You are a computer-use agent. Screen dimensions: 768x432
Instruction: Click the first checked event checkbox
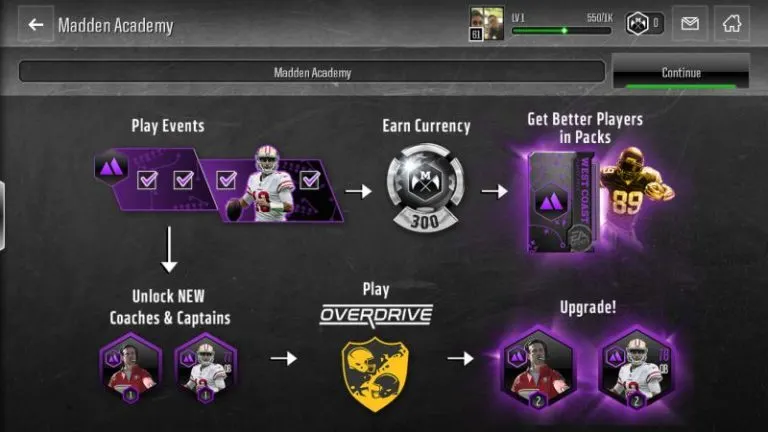(x=147, y=180)
